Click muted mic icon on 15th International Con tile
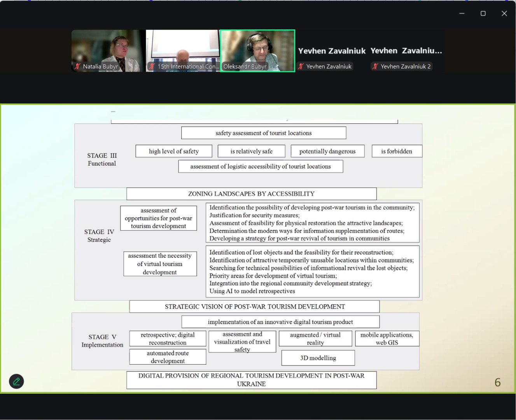The width and height of the screenshot is (516, 420). [x=152, y=66]
